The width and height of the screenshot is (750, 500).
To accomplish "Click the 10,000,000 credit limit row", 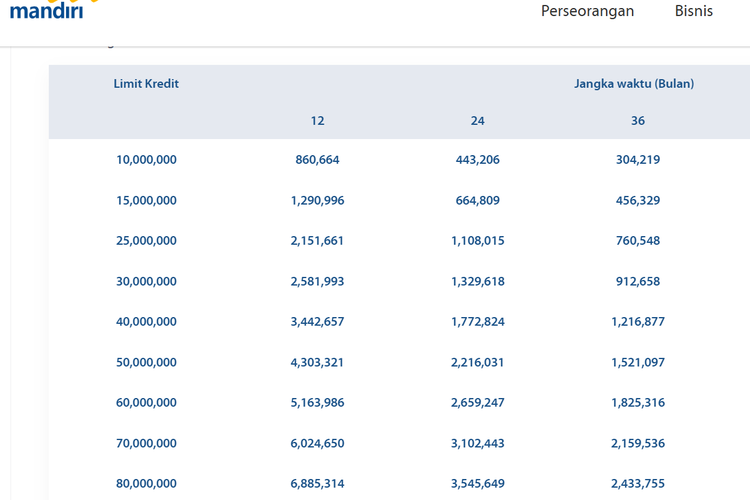I will (146, 160).
